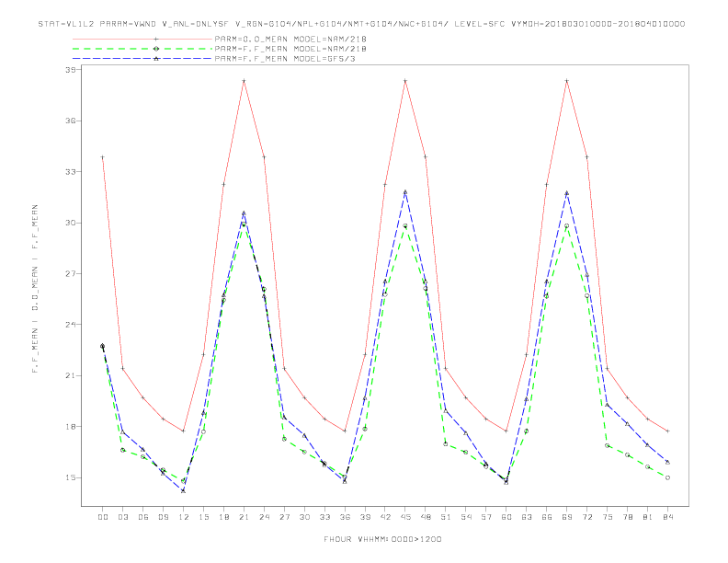The height and width of the screenshot is (563, 728).
Task: Click x-axis tick label 00
Action: [x=103, y=517]
